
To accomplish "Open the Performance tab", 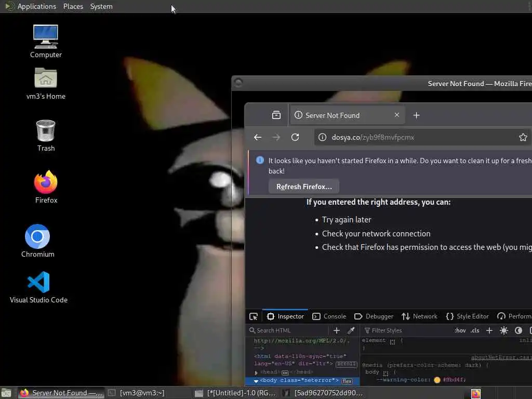I will pos(514,316).
